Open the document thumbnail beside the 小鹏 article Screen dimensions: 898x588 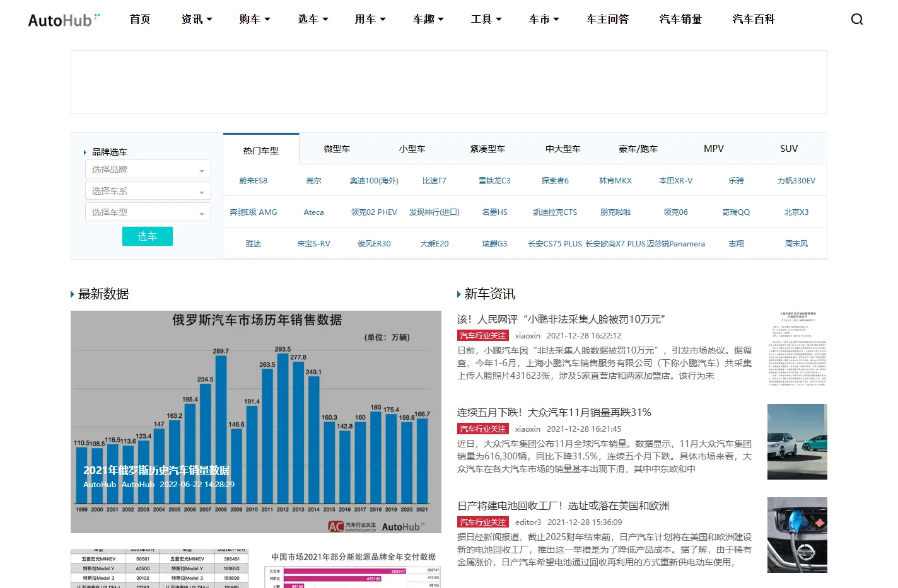coord(797,349)
